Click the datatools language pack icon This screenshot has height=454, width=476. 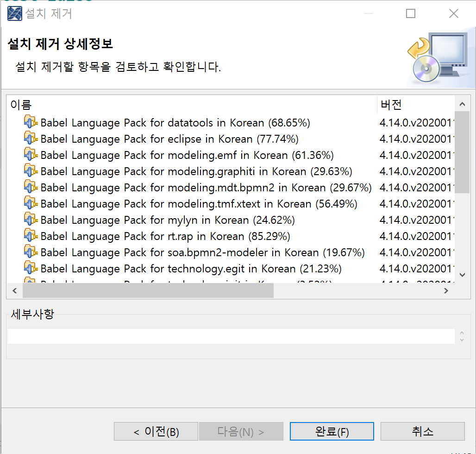point(31,122)
